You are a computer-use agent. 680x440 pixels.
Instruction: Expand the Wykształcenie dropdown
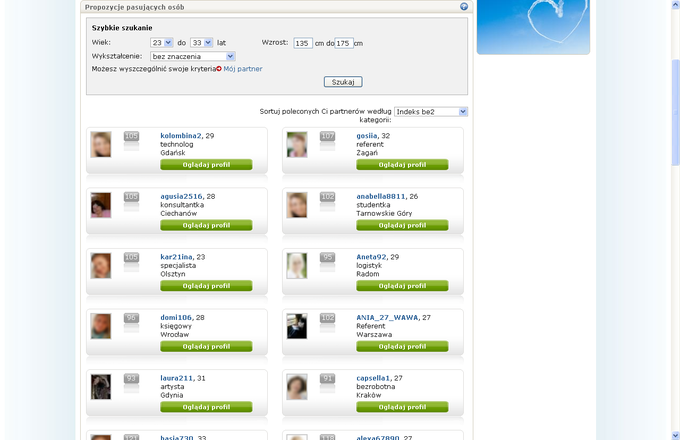[x=193, y=56]
